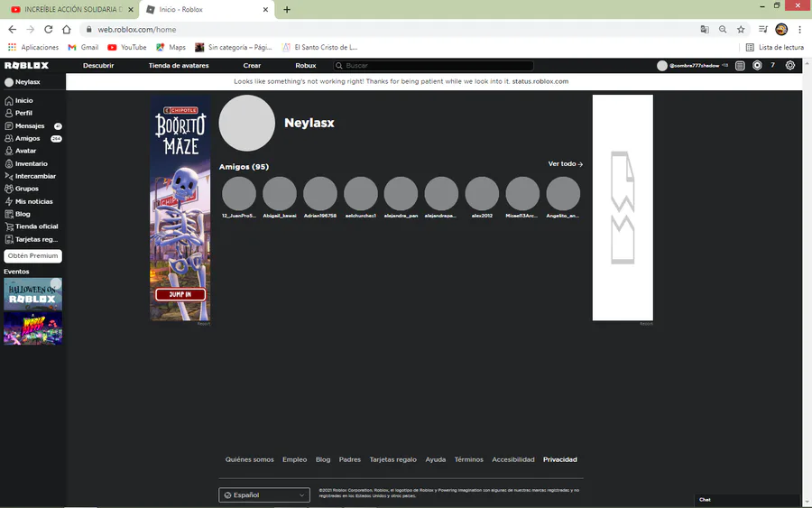
Task: Open Quiénes somos footer link
Action: pos(250,459)
